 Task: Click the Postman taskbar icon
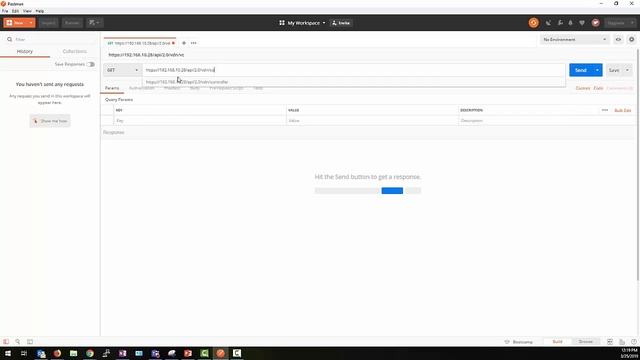click(220, 353)
